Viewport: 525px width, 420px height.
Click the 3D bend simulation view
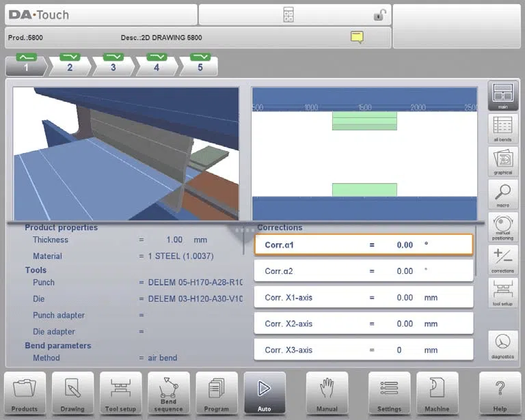126,154
